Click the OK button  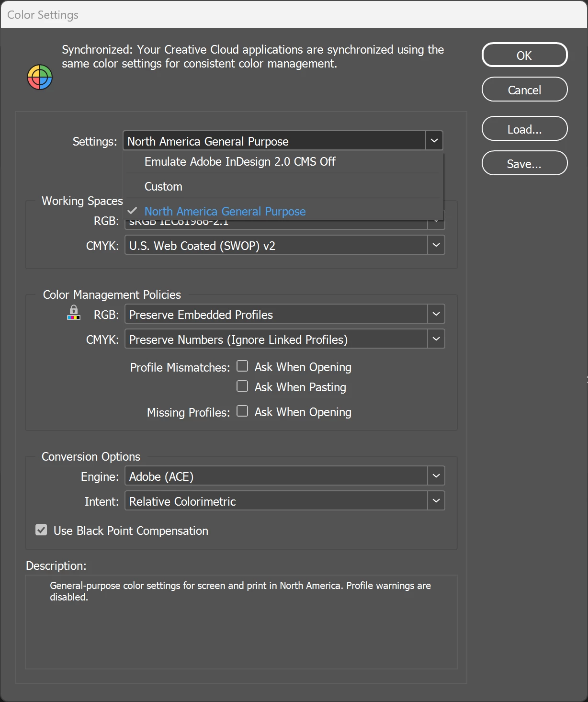tap(524, 55)
